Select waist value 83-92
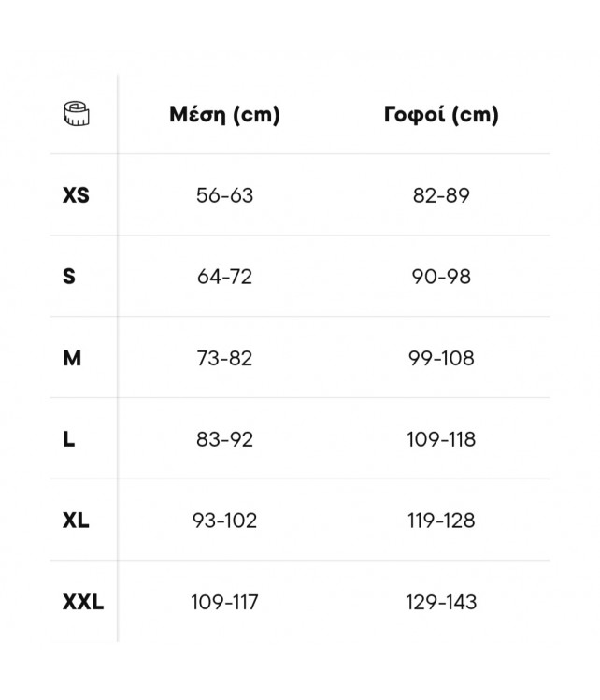This screenshot has height=700, width=600. coord(224,439)
